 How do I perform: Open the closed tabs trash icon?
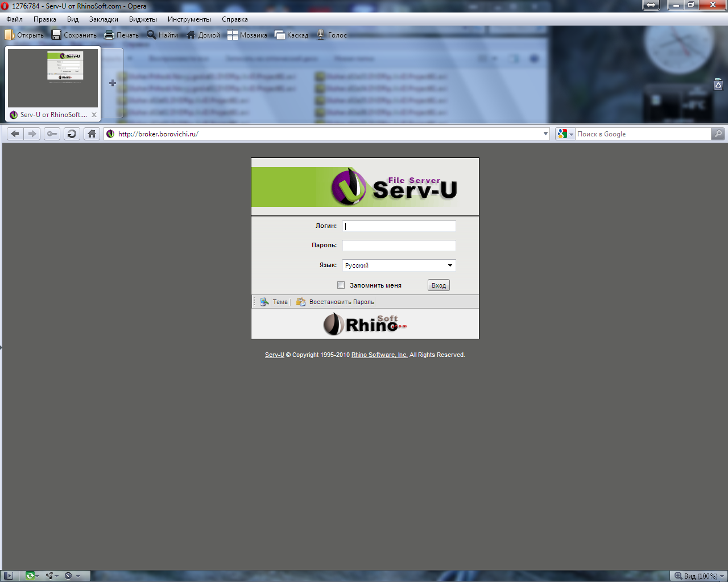point(718,85)
